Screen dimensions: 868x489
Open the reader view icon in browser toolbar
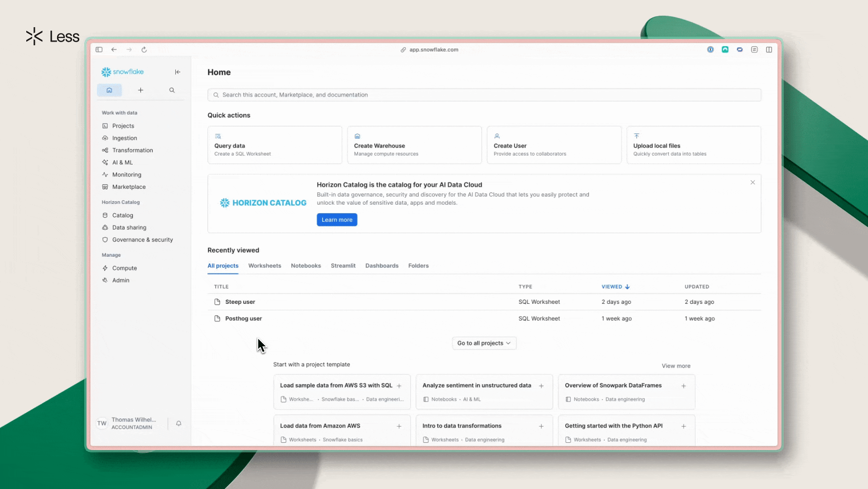[754, 50]
